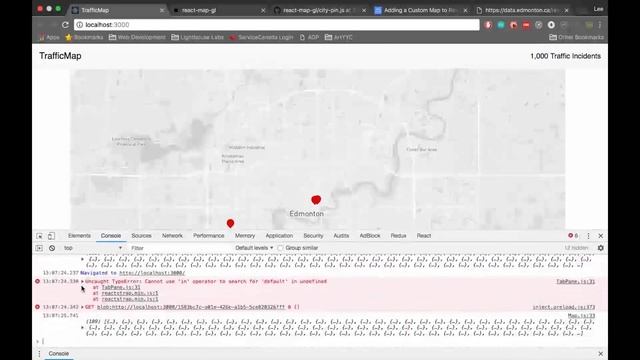Viewport: 640px width, 360px height.
Task: Open DevTools three-dot menu
Action: point(588,236)
